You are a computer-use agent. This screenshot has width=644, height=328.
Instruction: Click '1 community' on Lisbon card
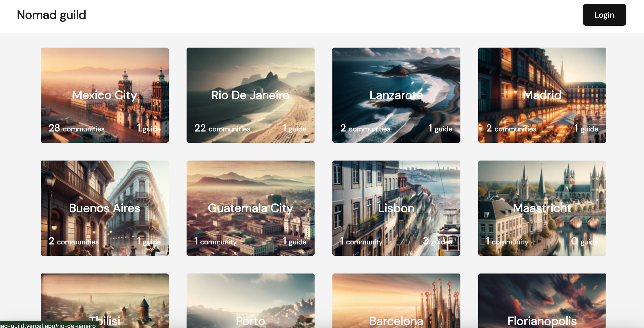(x=361, y=241)
